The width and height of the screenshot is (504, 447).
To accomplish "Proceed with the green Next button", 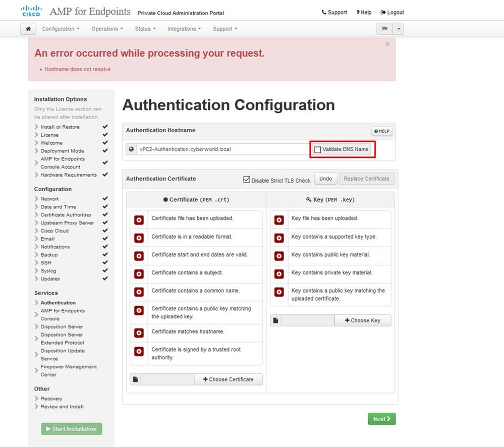I will (x=382, y=419).
